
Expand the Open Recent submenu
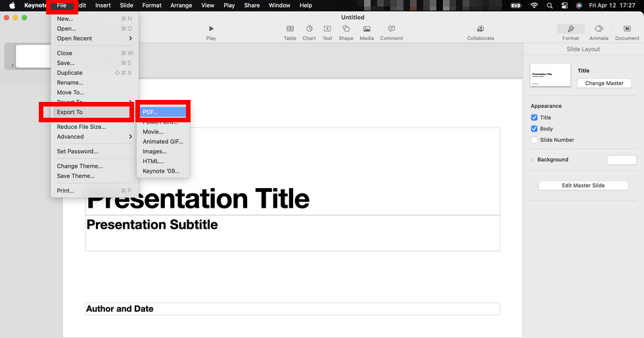[x=94, y=38]
